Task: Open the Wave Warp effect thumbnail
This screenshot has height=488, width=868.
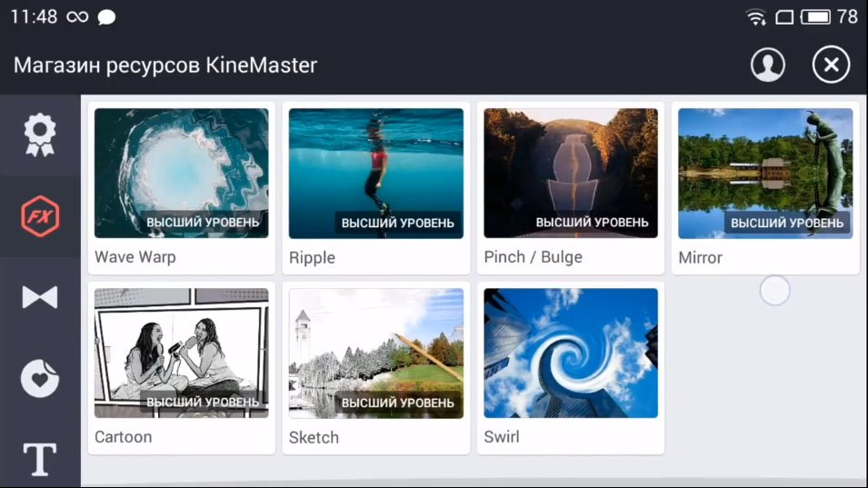Action: tap(182, 174)
